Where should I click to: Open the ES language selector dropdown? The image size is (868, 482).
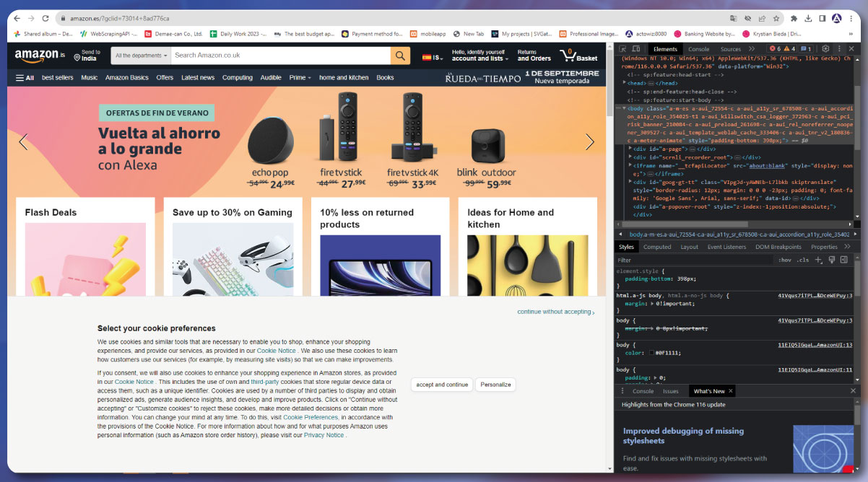point(433,57)
